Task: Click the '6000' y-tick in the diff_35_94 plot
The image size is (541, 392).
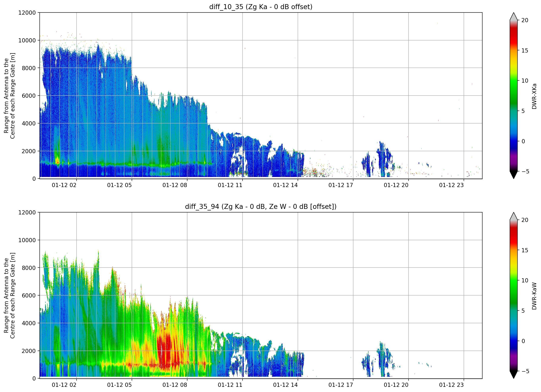Action: tap(29, 295)
